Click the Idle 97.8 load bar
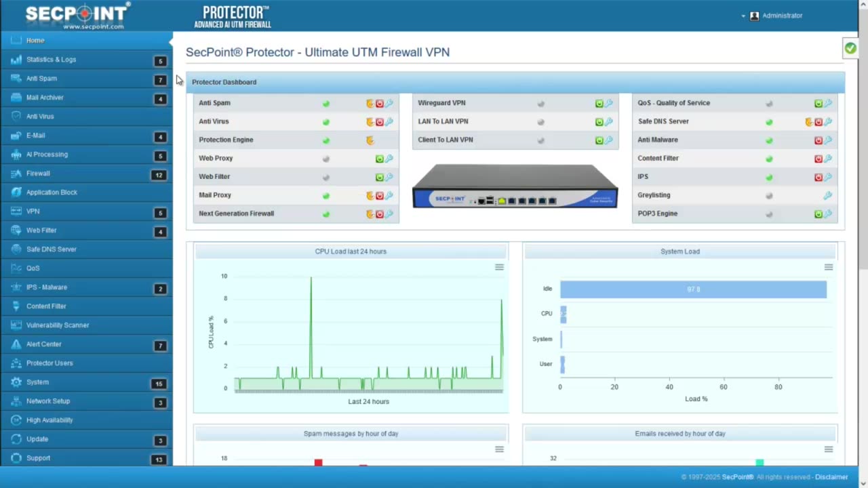The image size is (868, 488). [x=693, y=289]
